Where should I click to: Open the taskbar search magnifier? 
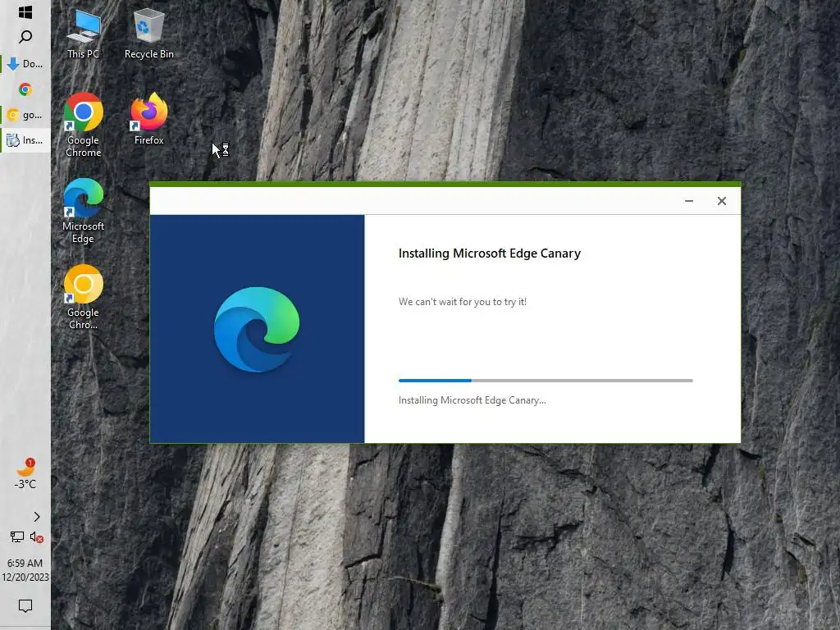[25, 37]
